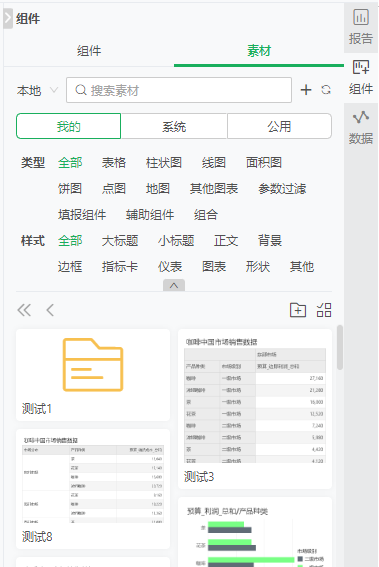Viewport: 379px width, 567px height.
Task: Select the 我的 segment
Action: coord(68,126)
